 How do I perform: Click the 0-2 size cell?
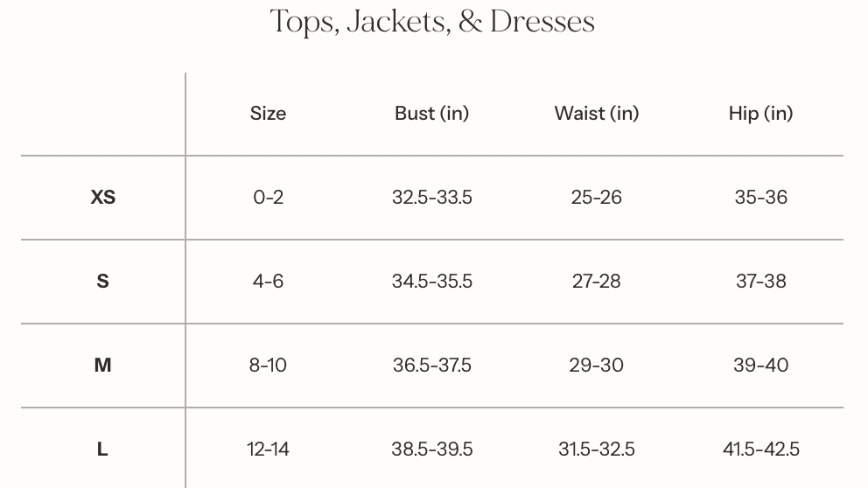(268, 198)
